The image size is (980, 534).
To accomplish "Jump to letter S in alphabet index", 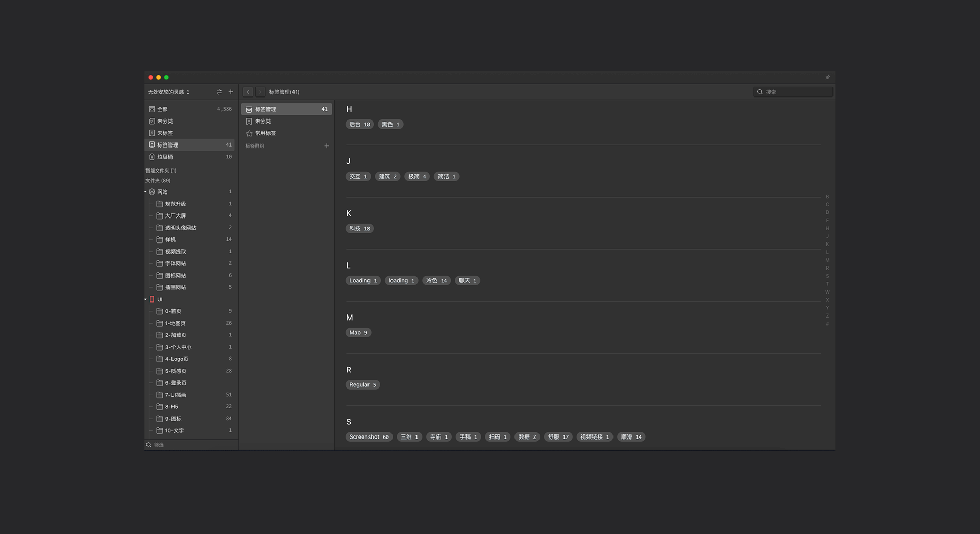I will pos(827,276).
